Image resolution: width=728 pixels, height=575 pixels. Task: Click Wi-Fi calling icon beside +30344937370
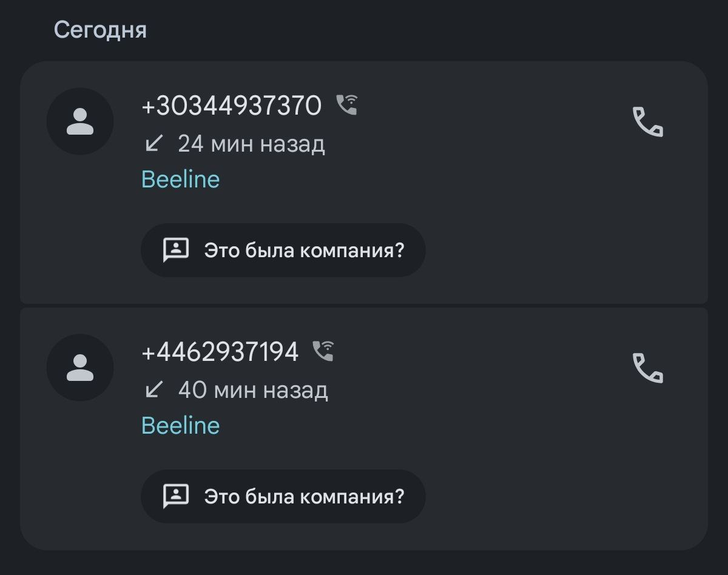coord(347,105)
